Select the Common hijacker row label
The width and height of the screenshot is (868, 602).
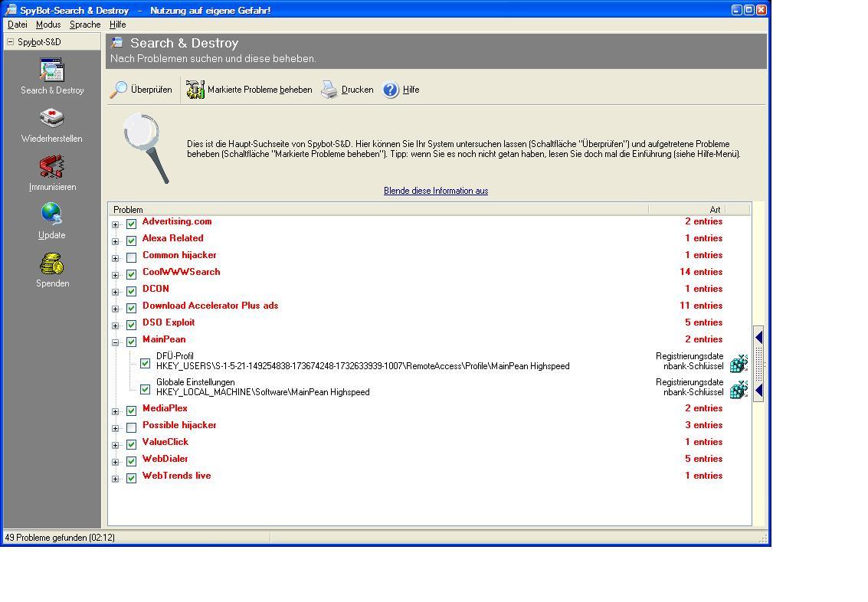[x=179, y=254]
